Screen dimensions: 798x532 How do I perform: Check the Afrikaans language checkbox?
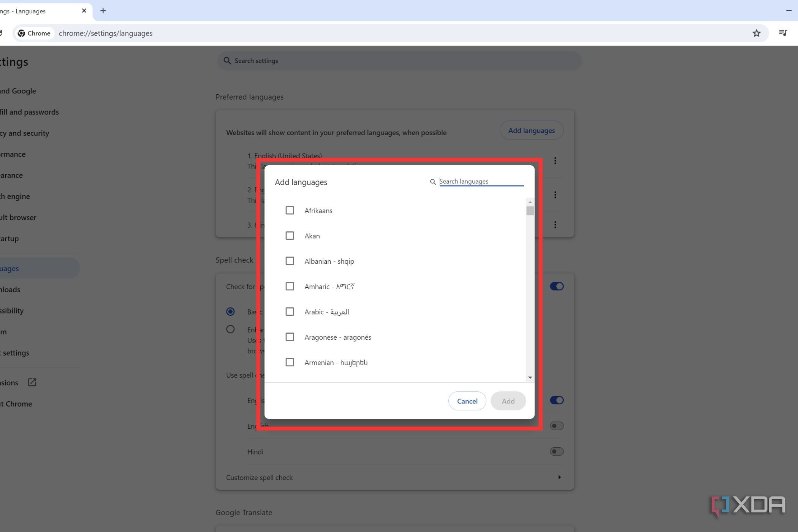pyautogui.click(x=290, y=210)
